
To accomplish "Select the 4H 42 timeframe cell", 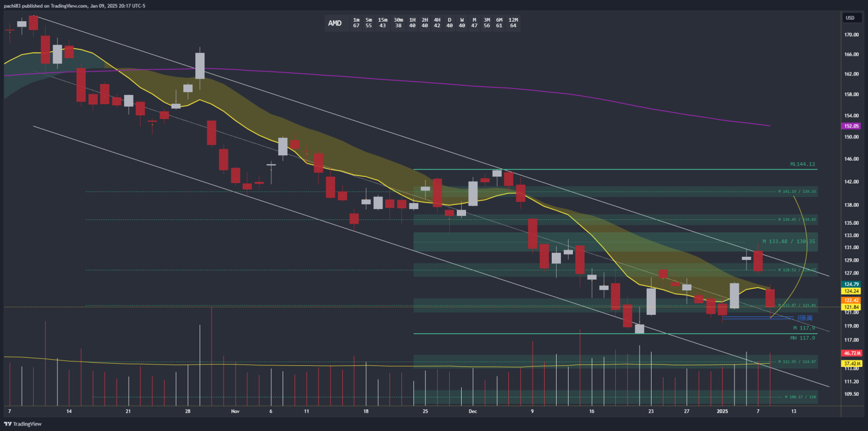I will [437, 23].
